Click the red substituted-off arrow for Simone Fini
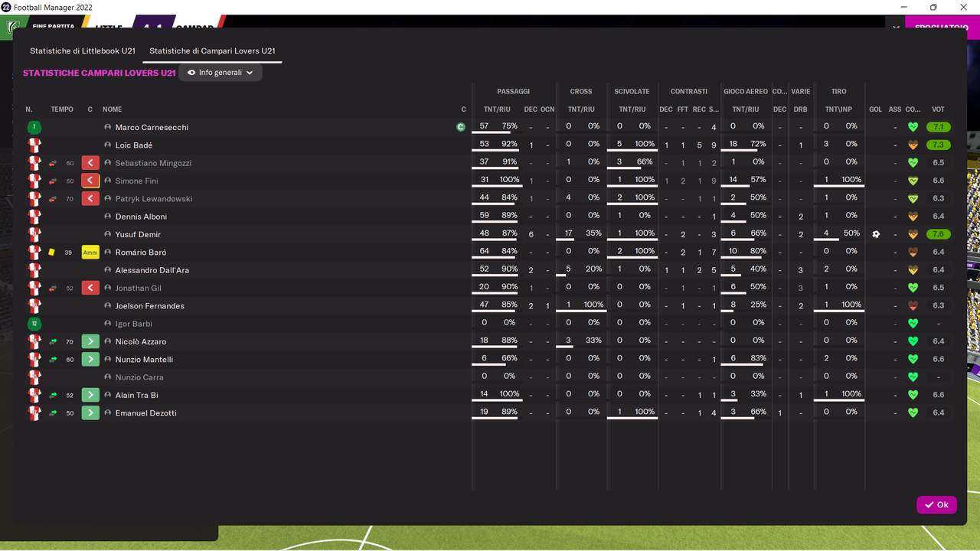 [90, 181]
